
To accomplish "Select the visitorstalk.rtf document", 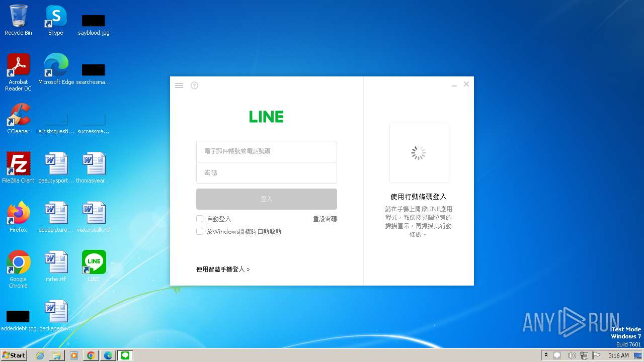I will tap(94, 217).
